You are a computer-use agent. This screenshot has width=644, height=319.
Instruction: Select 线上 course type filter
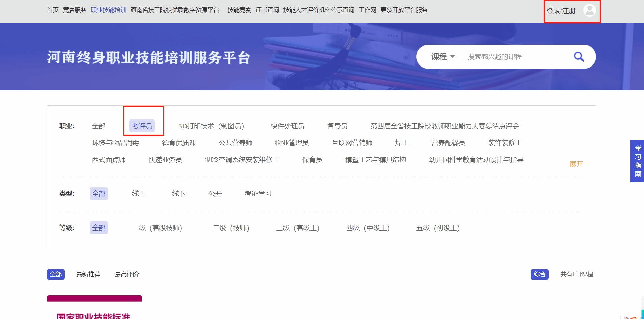139,194
